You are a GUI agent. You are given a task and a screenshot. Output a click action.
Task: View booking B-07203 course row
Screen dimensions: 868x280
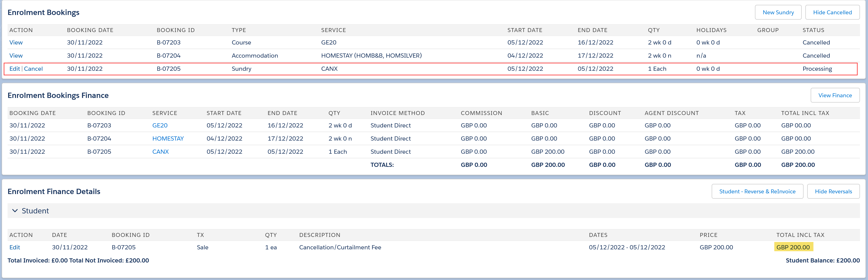tap(16, 42)
